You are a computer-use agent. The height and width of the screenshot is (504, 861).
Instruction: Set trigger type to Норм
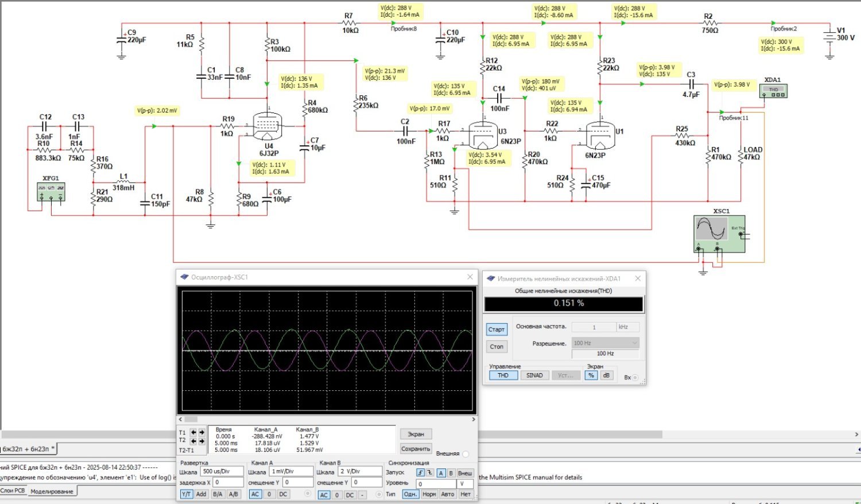click(429, 494)
